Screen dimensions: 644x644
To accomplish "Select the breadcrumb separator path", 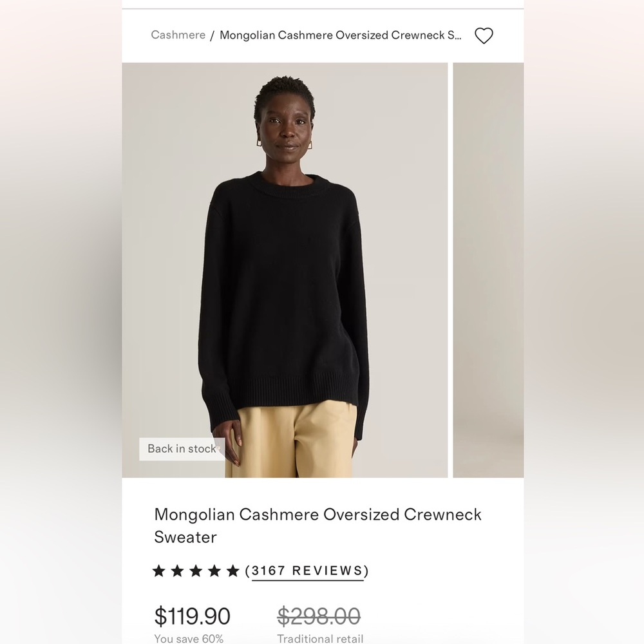I will pyautogui.click(x=211, y=35).
